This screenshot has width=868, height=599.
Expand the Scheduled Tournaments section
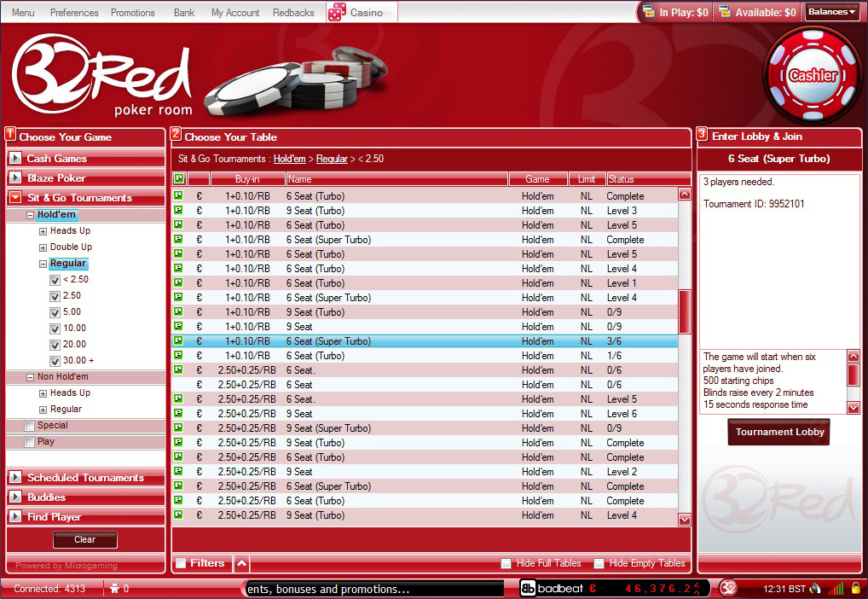15,477
